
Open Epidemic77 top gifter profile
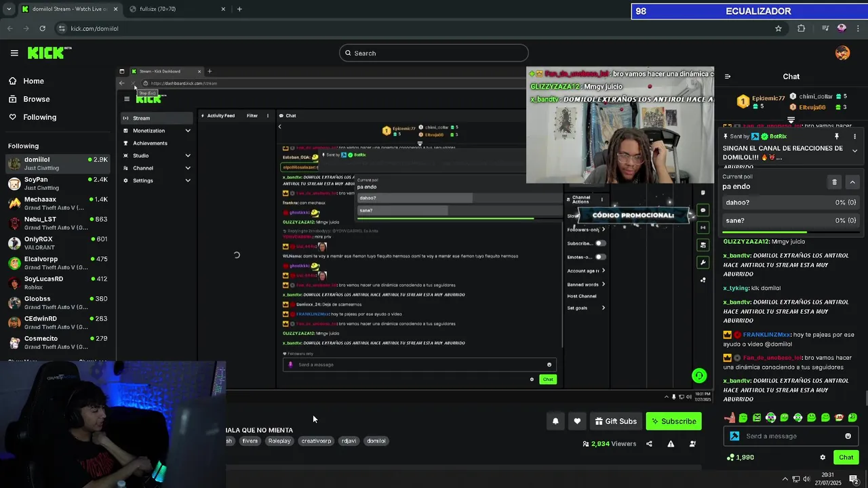coord(762,102)
